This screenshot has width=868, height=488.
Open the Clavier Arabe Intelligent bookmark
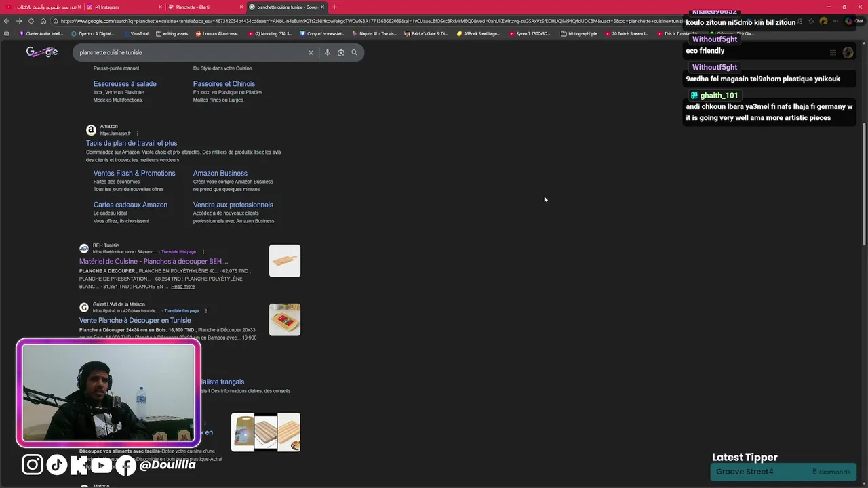click(x=41, y=33)
